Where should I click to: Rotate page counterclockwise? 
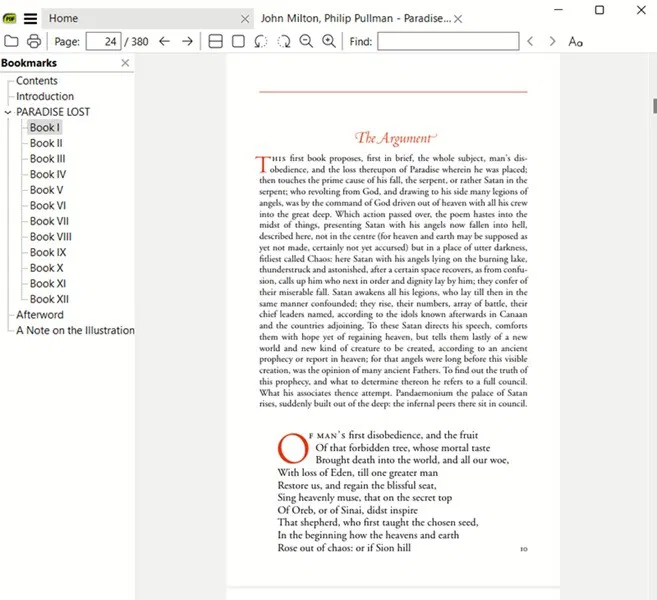[261, 41]
